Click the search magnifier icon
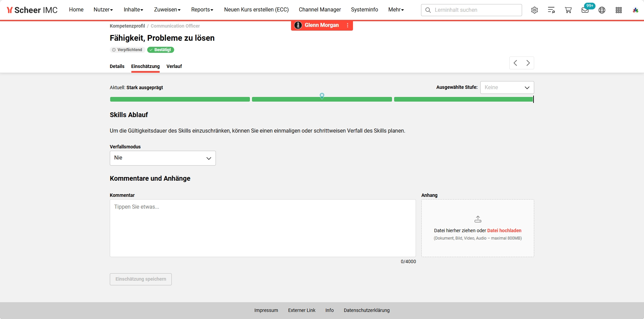 pos(428,10)
